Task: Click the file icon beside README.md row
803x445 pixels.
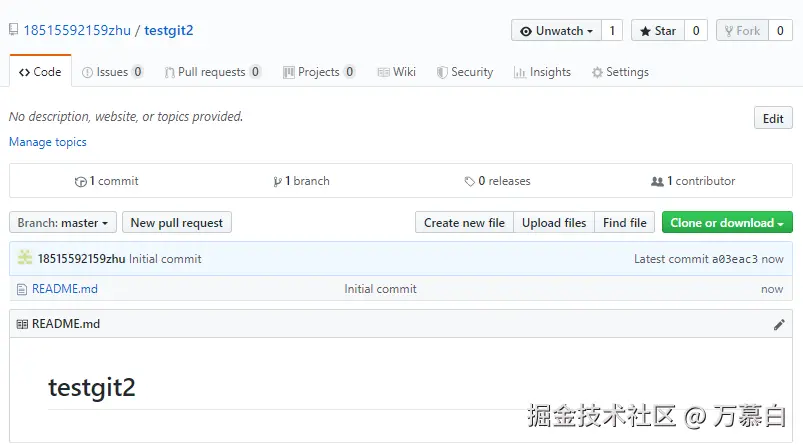Action: [x=22, y=290]
